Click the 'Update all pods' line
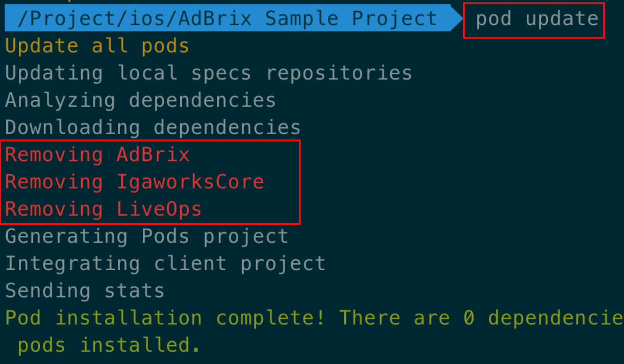The height and width of the screenshot is (364, 624). point(97,46)
